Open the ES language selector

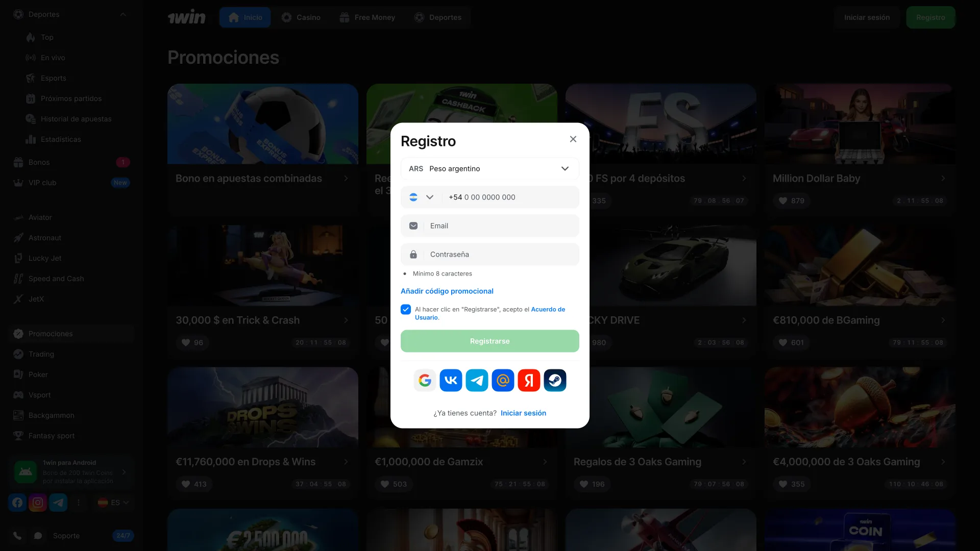(113, 503)
